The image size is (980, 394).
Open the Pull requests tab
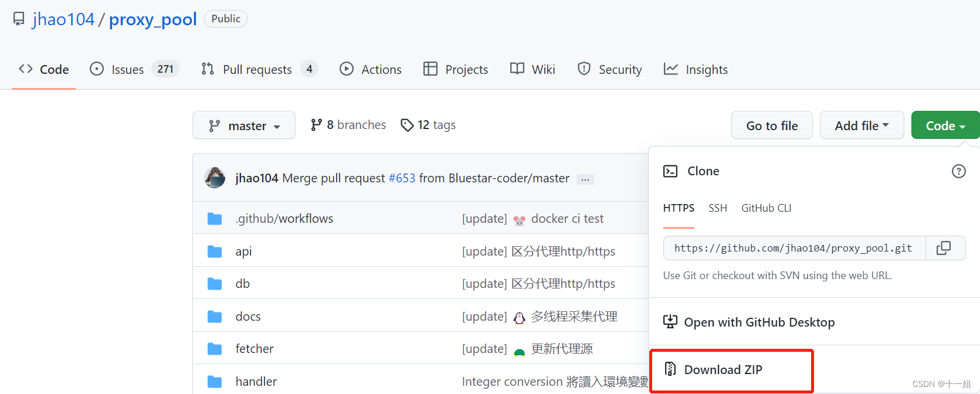tap(259, 69)
